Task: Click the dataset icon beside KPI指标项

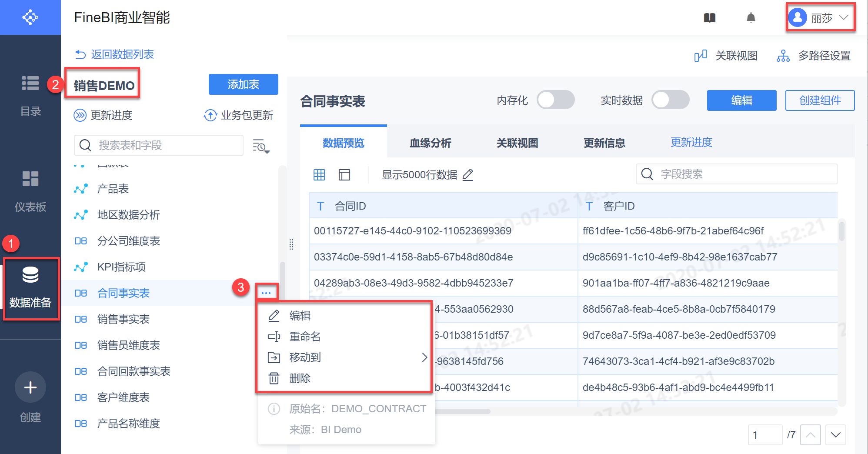Action: (81, 267)
